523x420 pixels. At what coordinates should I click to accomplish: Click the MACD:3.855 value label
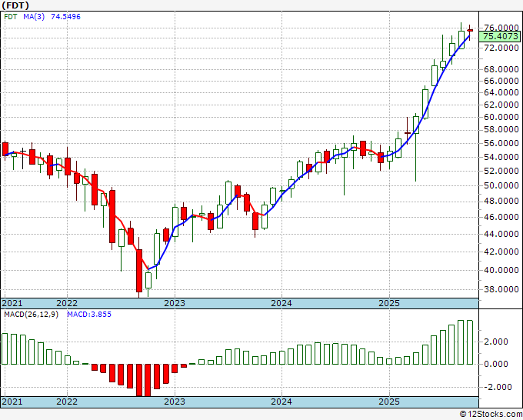pyautogui.click(x=89, y=315)
